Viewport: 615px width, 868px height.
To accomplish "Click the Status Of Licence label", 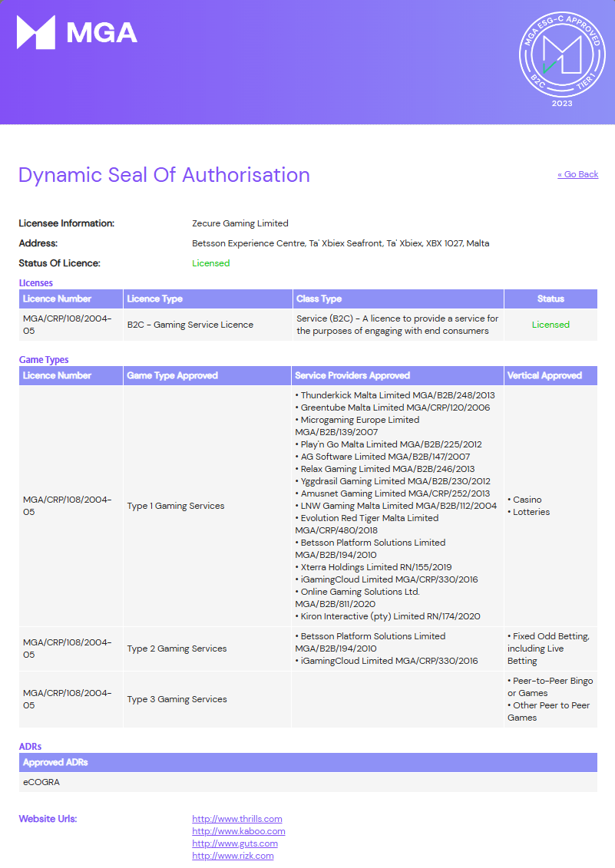I will [x=59, y=263].
